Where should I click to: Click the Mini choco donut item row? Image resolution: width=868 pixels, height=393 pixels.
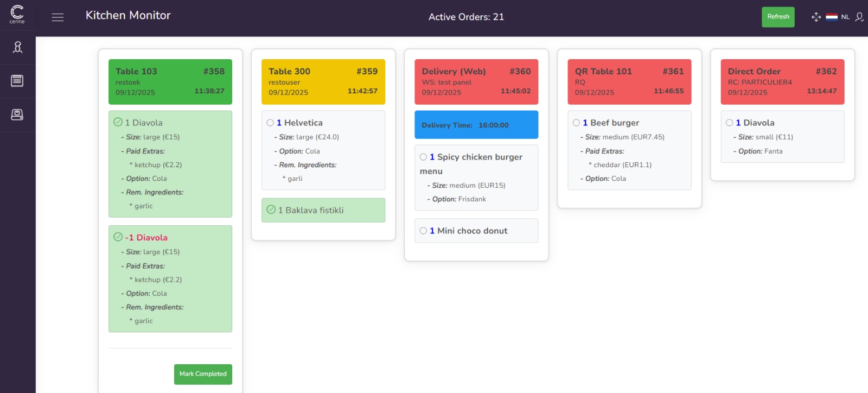(x=476, y=231)
